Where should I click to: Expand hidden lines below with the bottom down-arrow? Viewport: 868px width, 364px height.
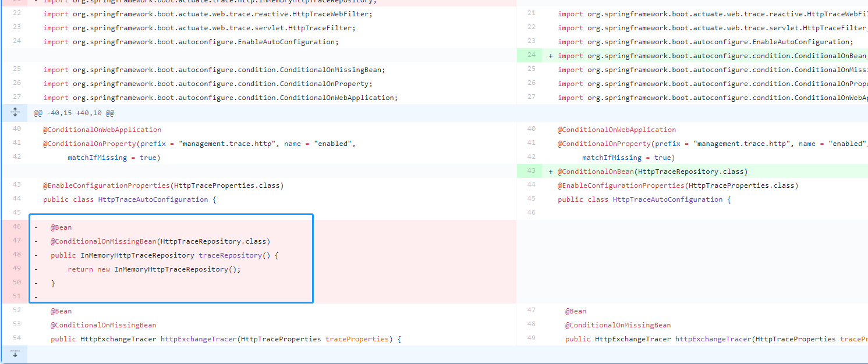[15, 354]
